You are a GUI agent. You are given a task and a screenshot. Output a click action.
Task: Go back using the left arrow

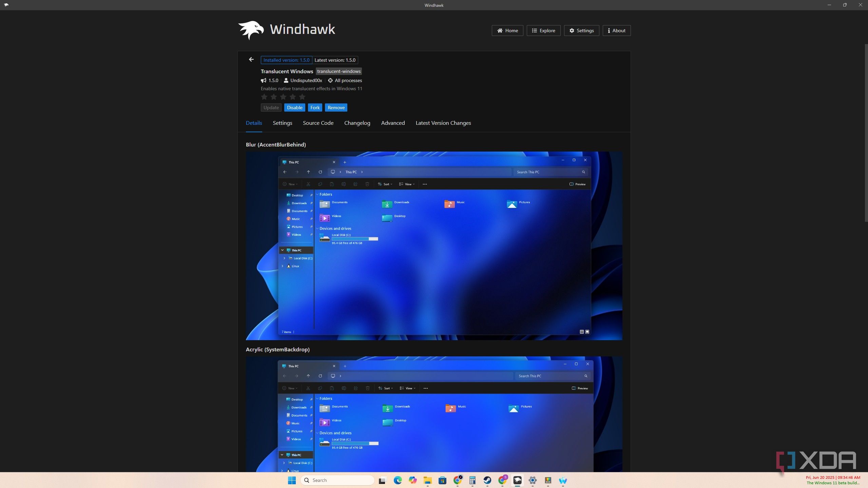click(x=251, y=60)
